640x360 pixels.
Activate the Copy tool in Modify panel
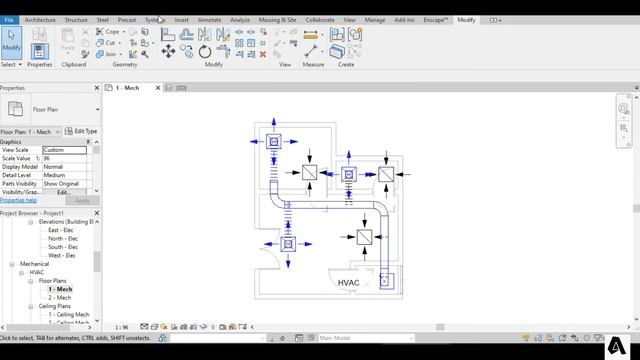pos(187,52)
